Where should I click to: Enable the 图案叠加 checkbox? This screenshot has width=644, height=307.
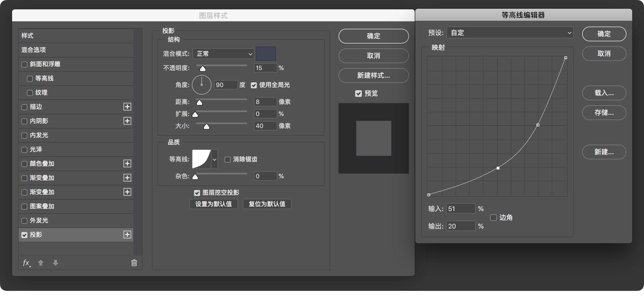pyautogui.click(x=25, y=206)
